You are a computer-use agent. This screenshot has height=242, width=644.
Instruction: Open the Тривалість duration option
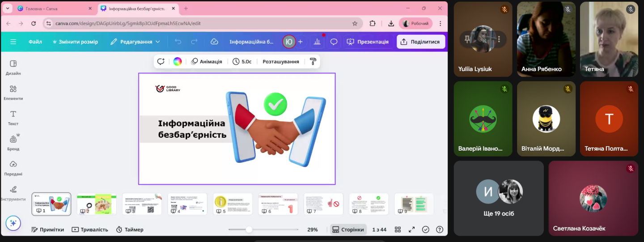pyautogui.click(x=90, y=229)
